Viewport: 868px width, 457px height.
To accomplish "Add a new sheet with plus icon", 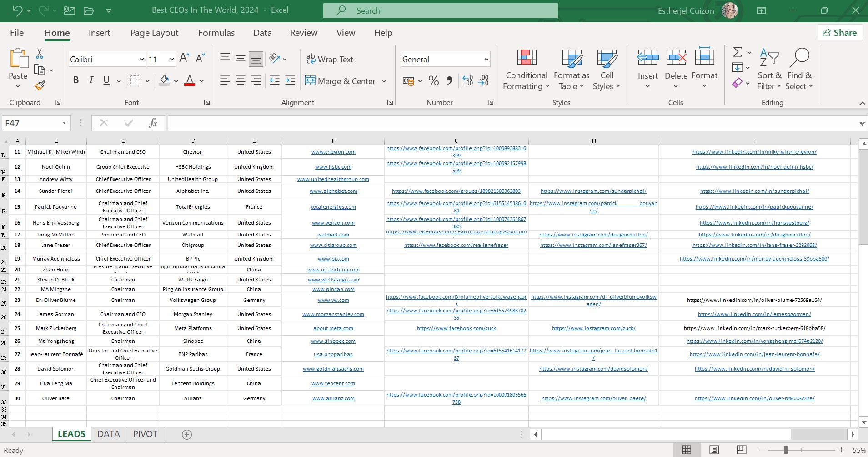I will (186, 435).
